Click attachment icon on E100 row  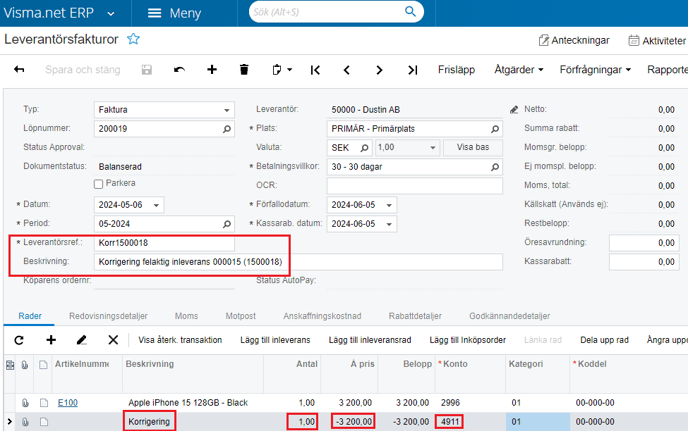pyautogui.click(x=25, y=402)
